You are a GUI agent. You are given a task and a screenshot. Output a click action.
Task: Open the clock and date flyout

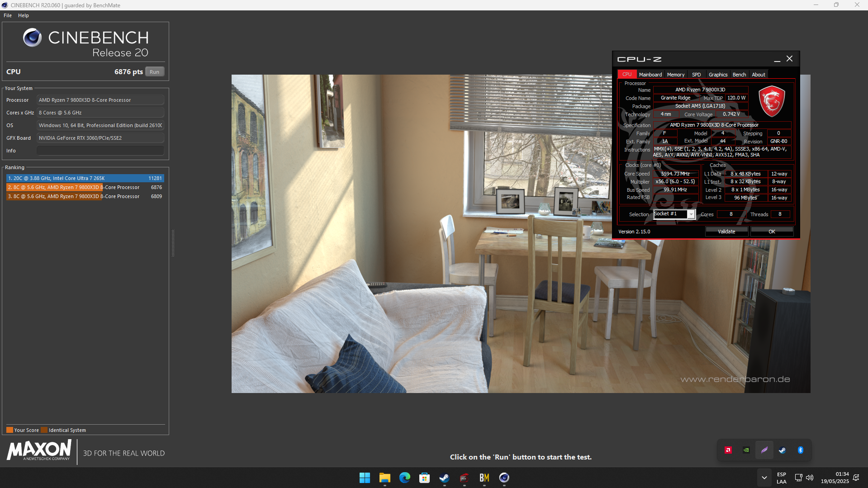click(835, 478)
